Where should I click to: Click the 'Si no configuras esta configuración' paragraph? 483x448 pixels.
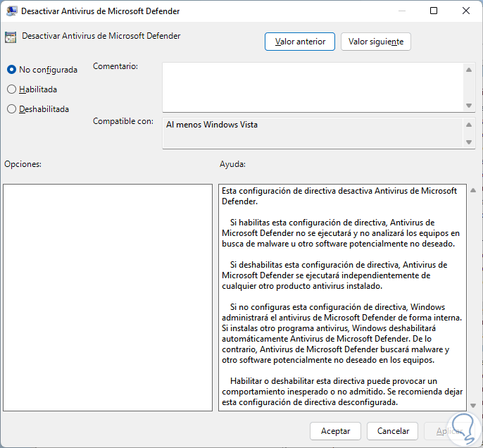pyautogui.click(x=341, y=333)
